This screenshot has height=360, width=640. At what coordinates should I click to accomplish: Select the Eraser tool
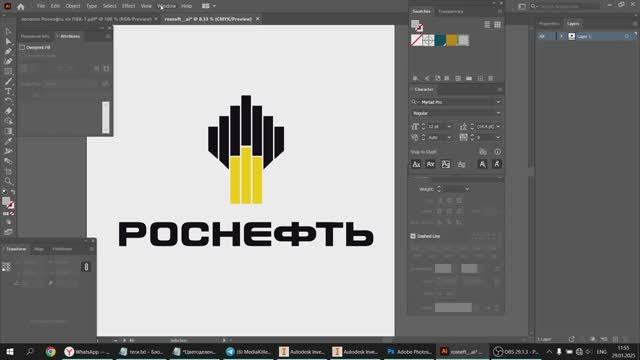[8, 111]
